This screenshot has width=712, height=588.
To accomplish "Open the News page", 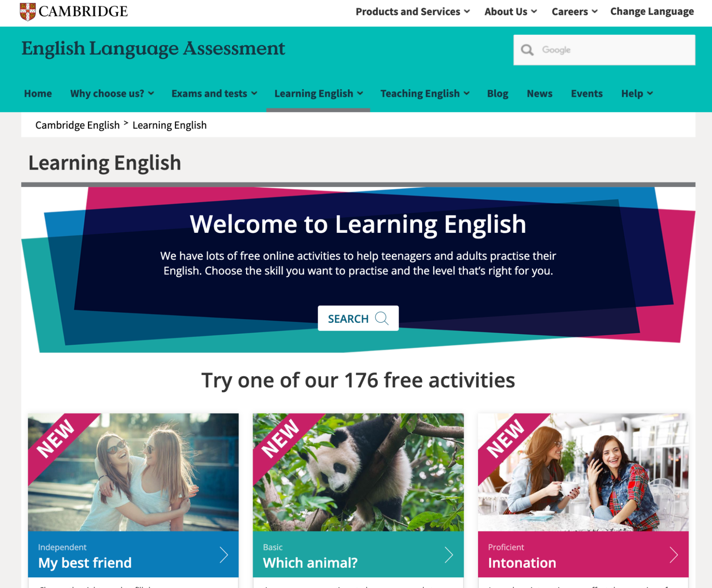I will click(x=539, y=94).
